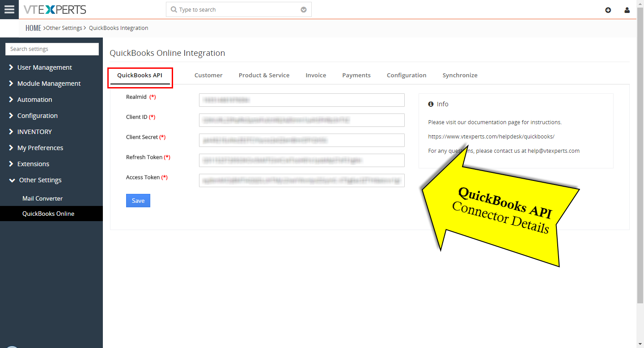
Task: Open Synchronize tab
Action: pyautogui.click(x=460, y=75)
